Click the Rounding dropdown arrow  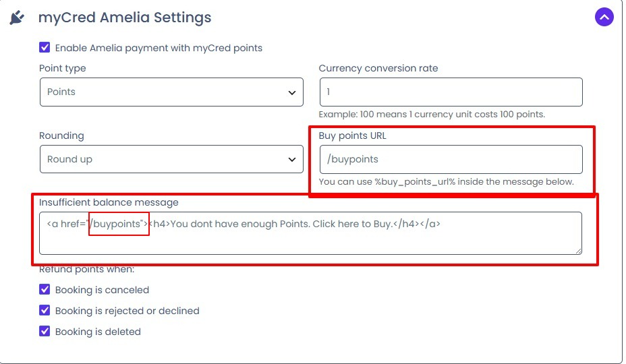tap(292, 160)
